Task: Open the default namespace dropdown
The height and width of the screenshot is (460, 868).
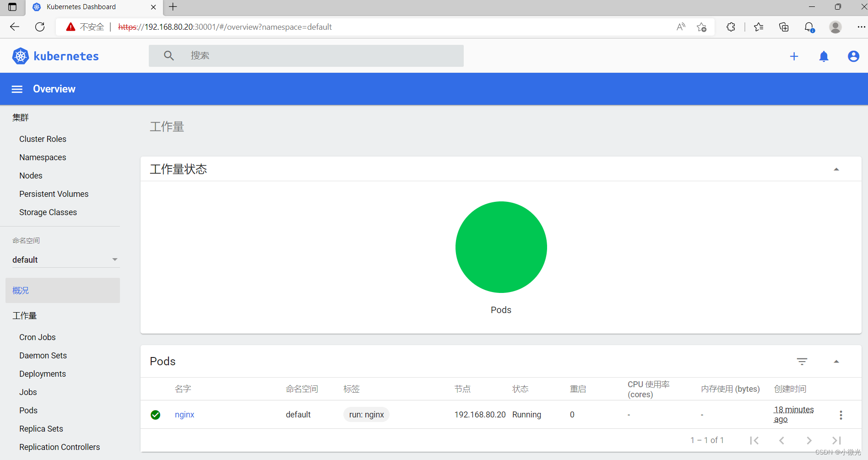Action: point(65,260)
